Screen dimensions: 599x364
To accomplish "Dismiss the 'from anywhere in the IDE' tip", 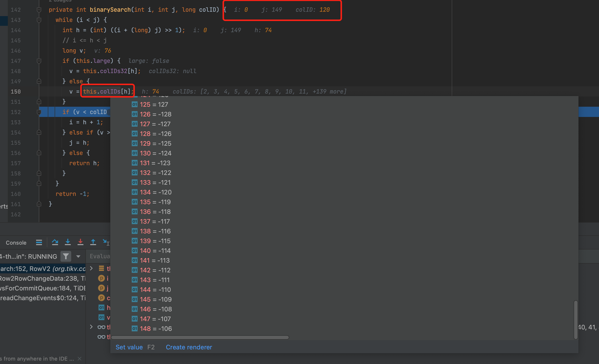I will [x=80, y=358].
